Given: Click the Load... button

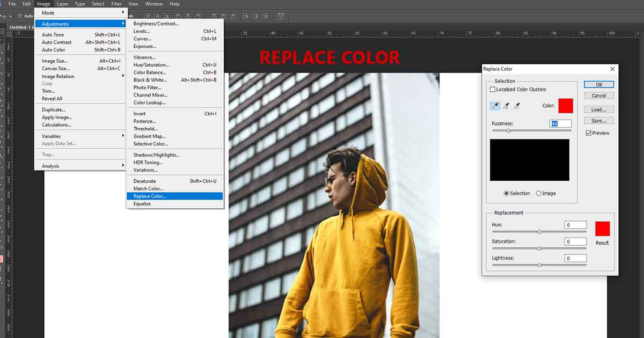Looking at the screenshot, I should pos(599,109).
